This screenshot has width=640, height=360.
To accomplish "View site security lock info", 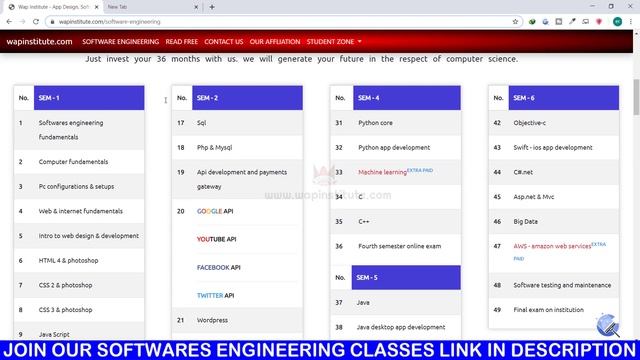I will (52, 22).
